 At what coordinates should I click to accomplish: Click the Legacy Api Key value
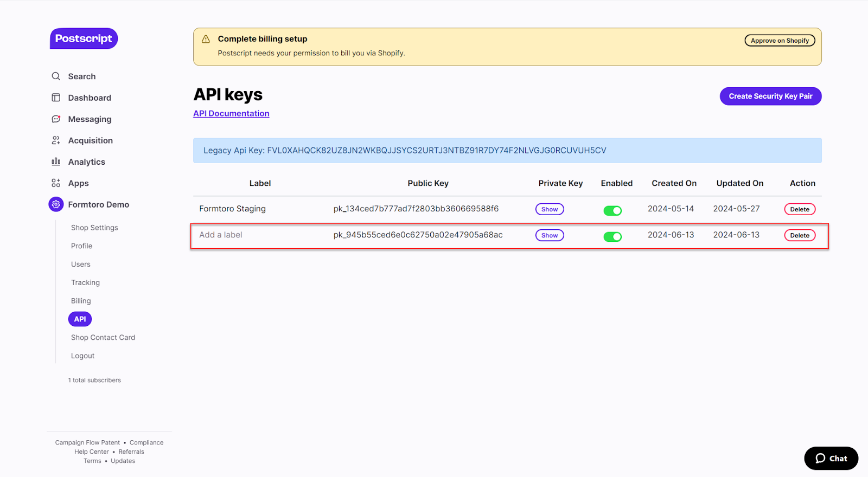[x=437, y=151]
